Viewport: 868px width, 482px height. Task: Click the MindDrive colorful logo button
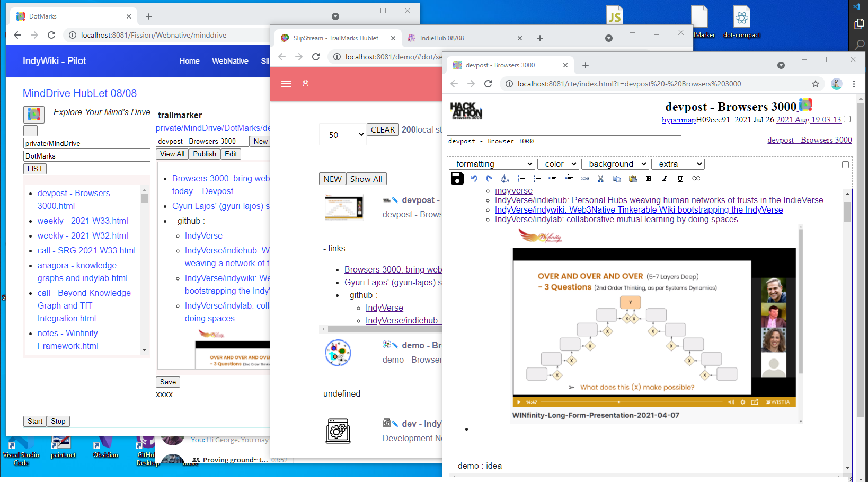34,114
